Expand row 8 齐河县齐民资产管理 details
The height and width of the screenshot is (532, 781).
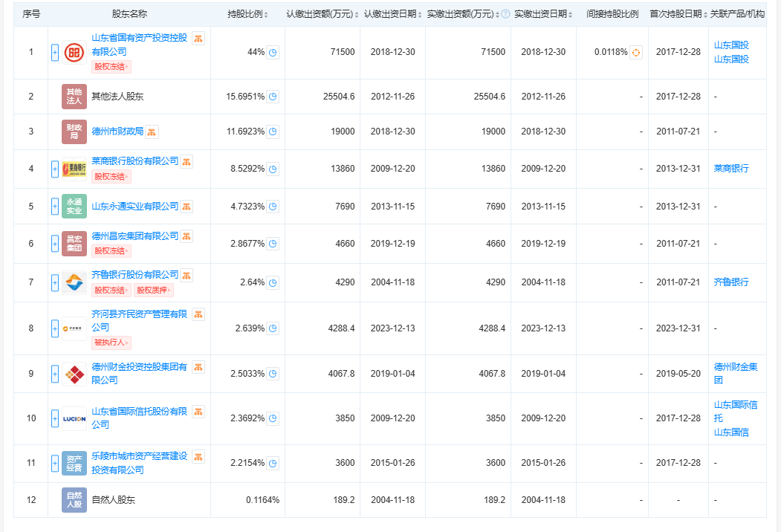[55, 328]
